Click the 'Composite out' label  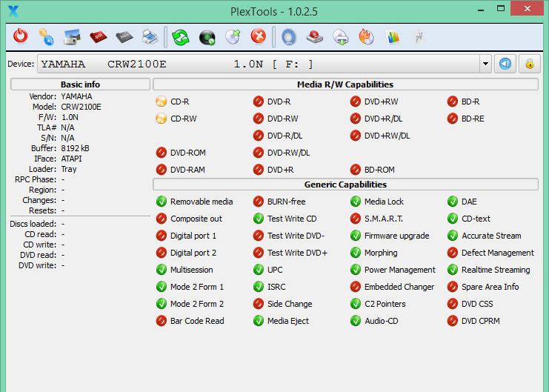click(x=196, y=219)
